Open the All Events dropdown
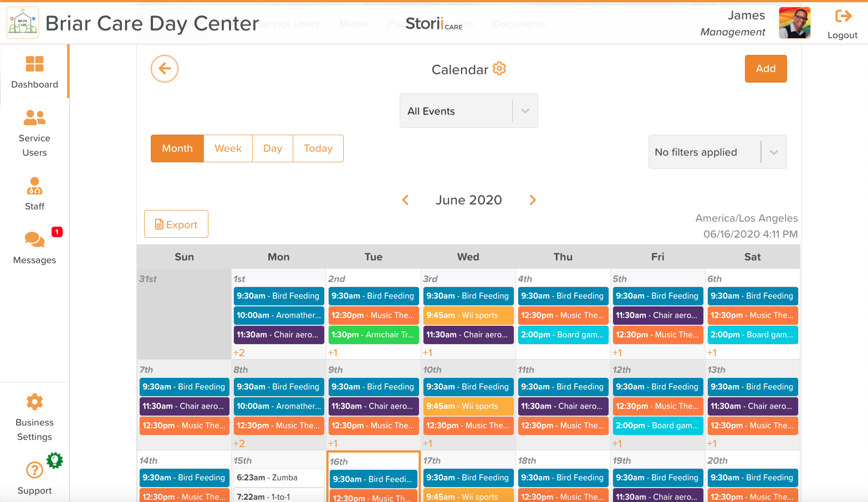Viewport: 868px width, 502px height. tap(468, 110)
